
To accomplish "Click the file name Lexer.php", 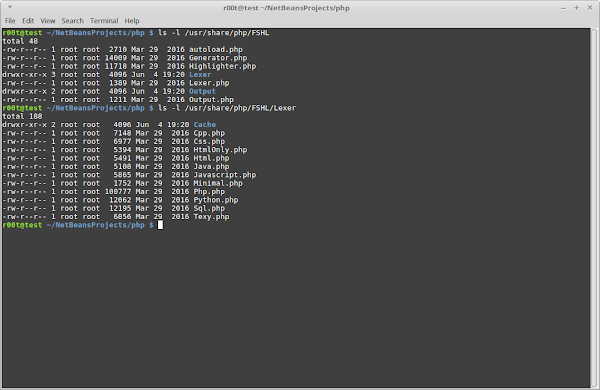I will tap(209, 83).
